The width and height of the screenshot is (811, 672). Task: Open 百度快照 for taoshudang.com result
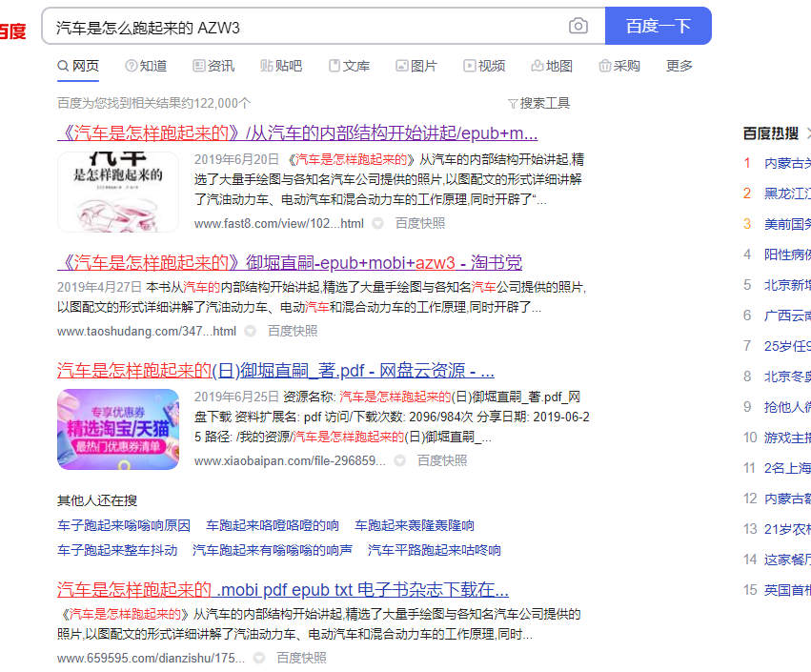[293, 331]
